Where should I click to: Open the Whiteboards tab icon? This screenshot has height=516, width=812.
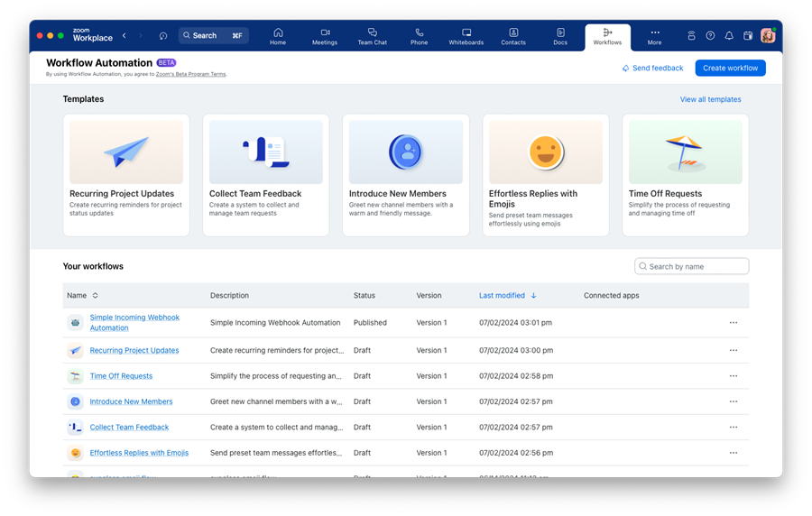click(466, 36)
